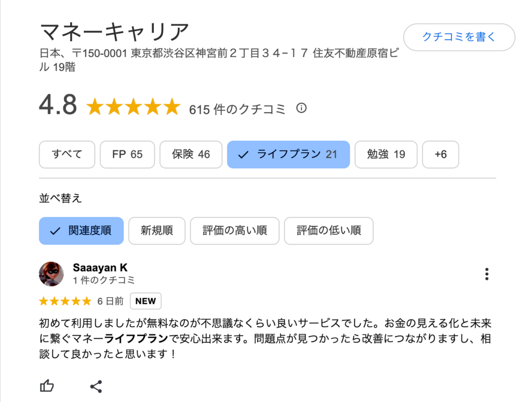Click the five-star rating next to 4.8

134,106
